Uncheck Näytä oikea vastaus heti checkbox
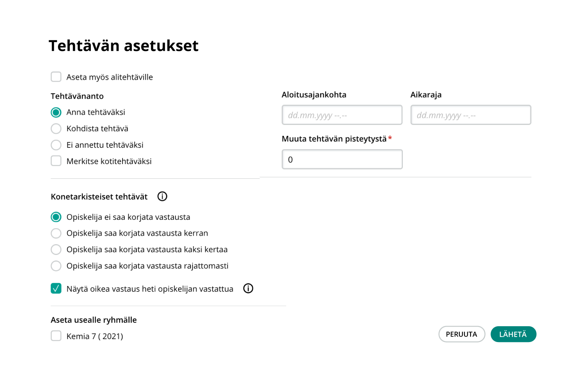Screen dimensions: 588x380 (56, 289)
